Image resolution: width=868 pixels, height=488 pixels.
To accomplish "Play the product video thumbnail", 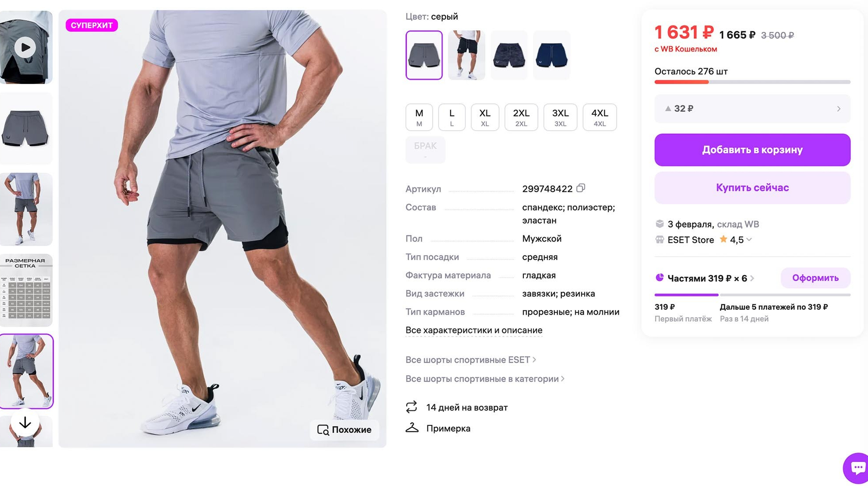I will point(25,47).
